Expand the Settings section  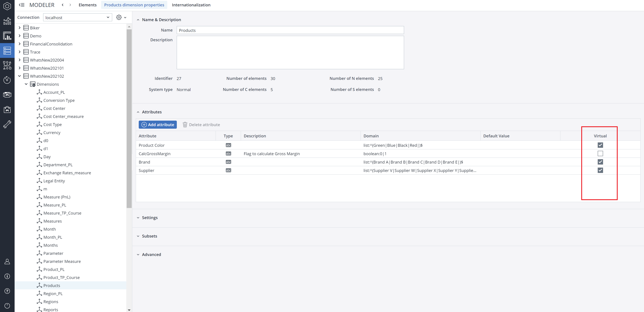click(x=149, y=218)
